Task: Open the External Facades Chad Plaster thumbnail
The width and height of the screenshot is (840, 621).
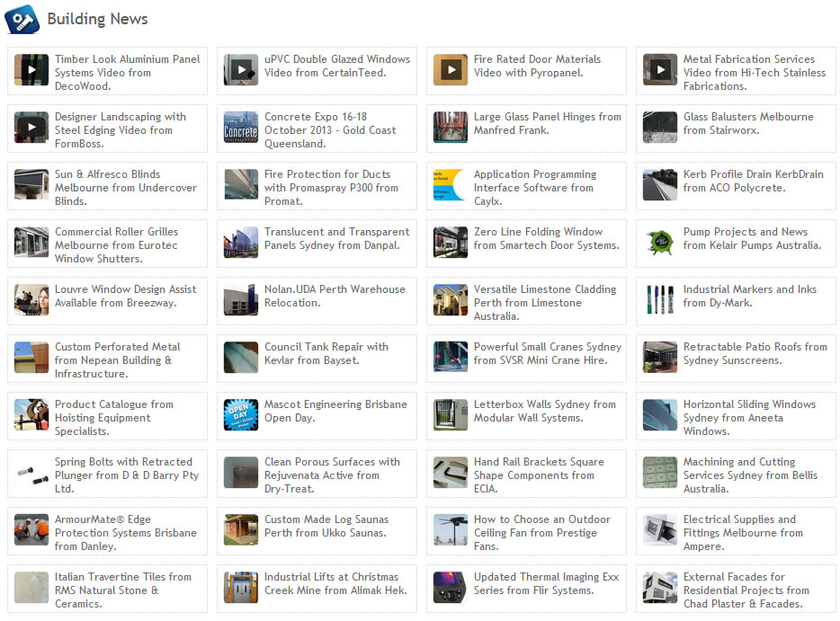Action: 660,588
